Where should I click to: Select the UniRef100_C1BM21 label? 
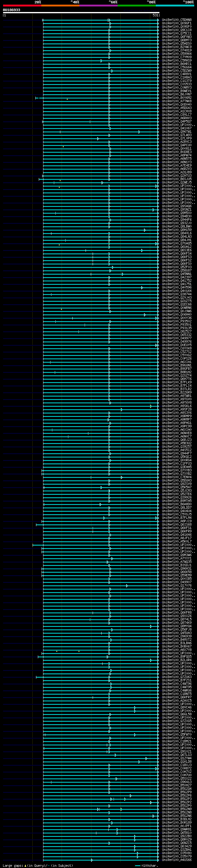pyautogui.click(x=177, y=741)
